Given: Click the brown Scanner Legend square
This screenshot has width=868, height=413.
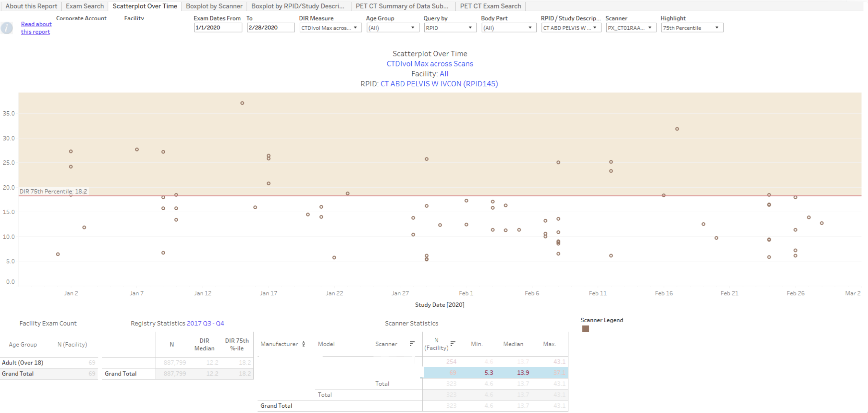Looking at the screenshot, I should tap(585, 329).
